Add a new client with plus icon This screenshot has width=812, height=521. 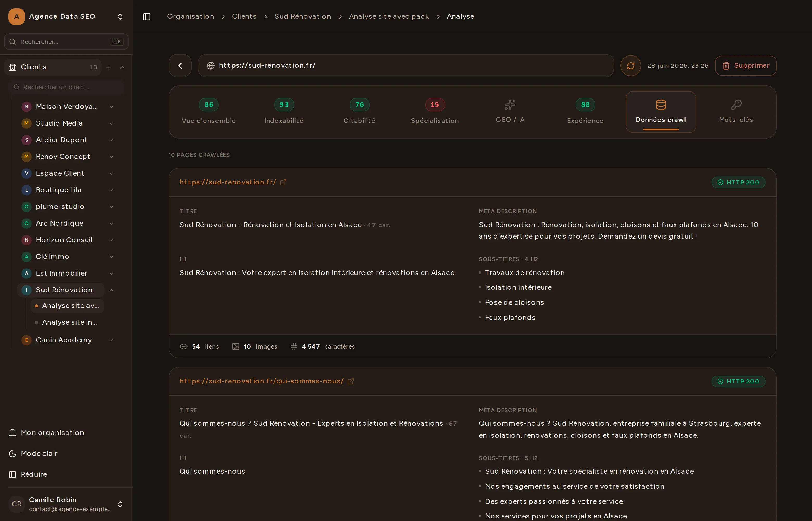tap(109, 67)
